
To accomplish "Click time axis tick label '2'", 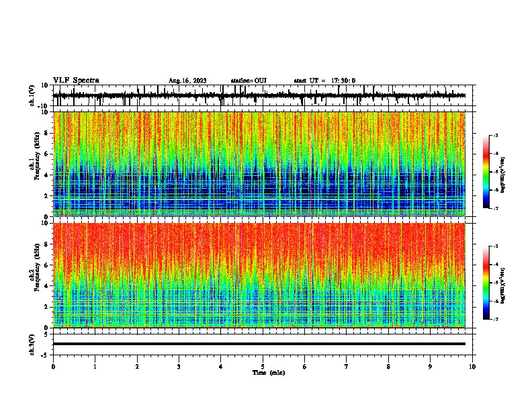I will tap(137, 367).
